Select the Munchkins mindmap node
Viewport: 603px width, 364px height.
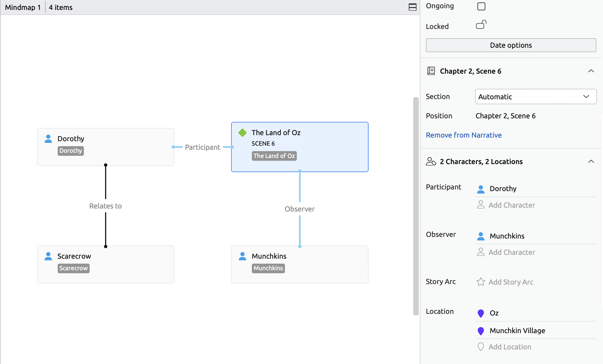pyautogui.click(x=300, y=264)
